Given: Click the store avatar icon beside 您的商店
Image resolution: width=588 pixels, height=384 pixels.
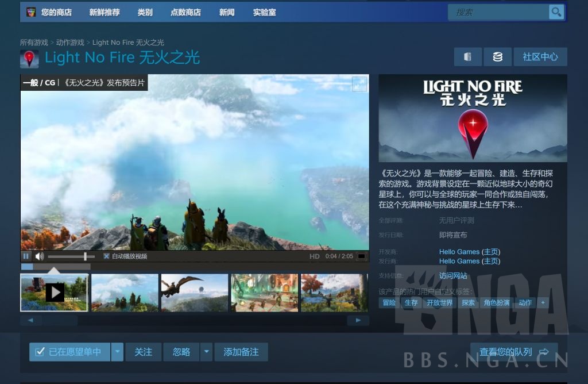Looking at the screenshot, I should (x=31, y=12).
